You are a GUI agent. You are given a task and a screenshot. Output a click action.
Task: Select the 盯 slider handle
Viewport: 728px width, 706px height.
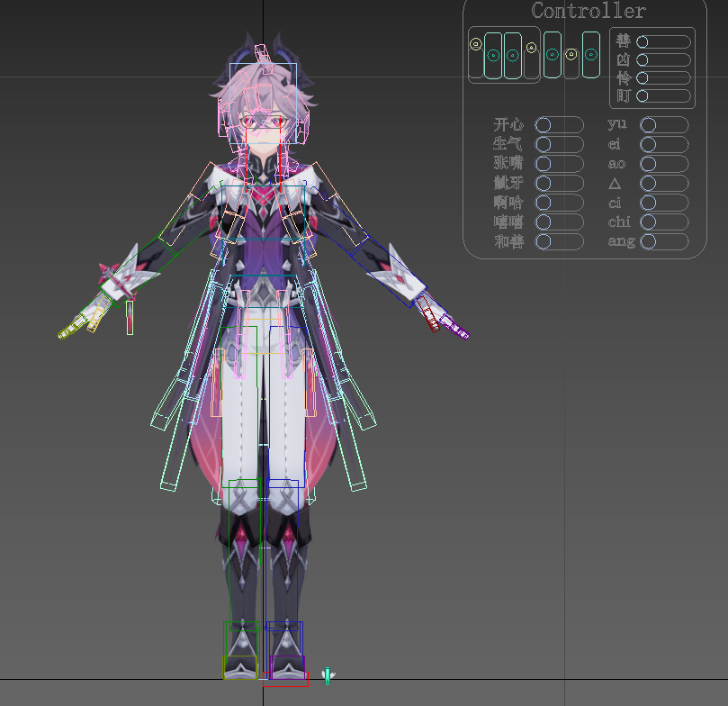(x=643, y=96)
